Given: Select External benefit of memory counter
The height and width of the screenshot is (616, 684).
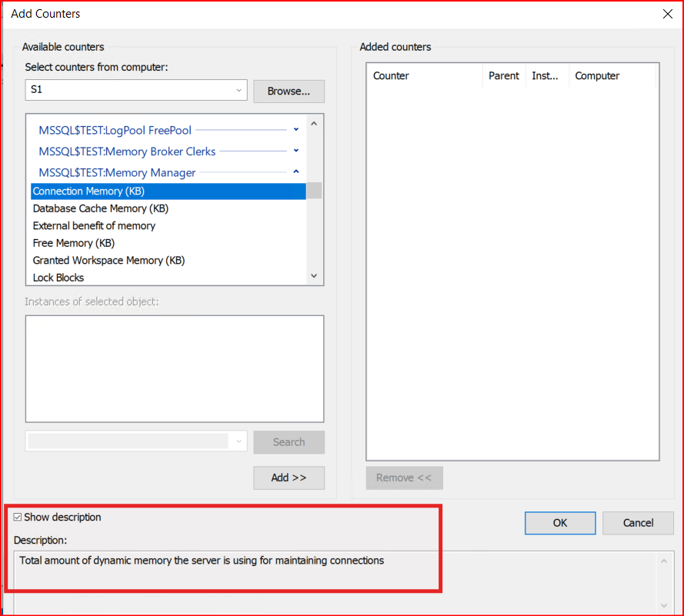Looking at the screenshot, I should click(94, 226).
